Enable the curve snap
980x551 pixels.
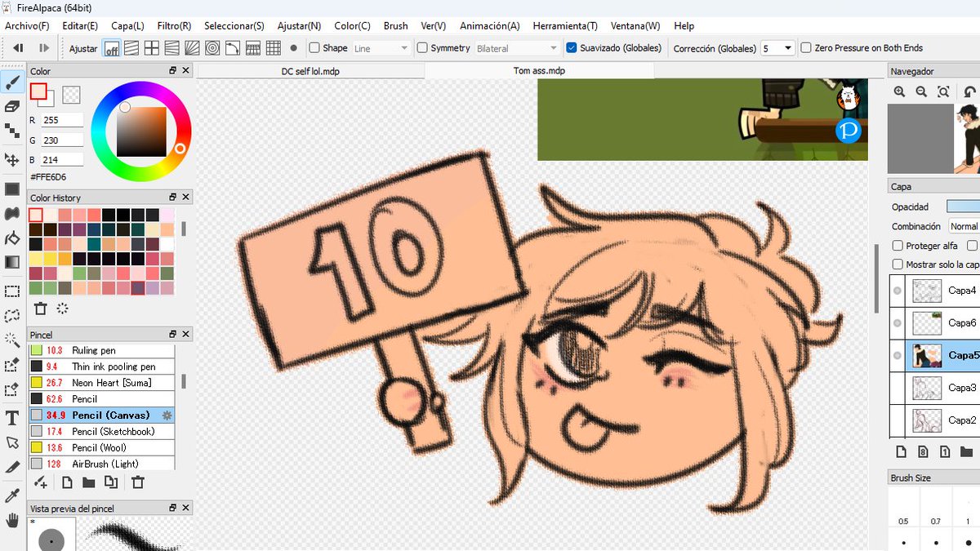pos(233,48)
